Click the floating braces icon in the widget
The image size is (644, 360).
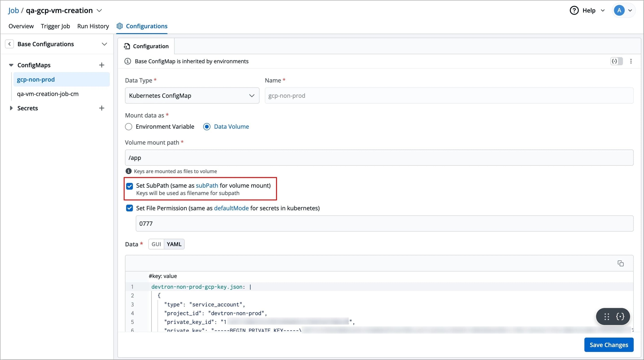point(620,316)
